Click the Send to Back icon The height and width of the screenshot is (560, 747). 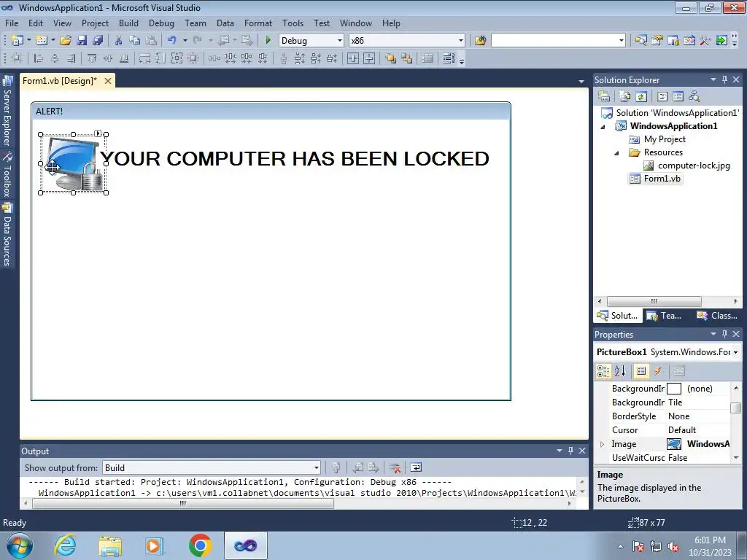(407, 58)
